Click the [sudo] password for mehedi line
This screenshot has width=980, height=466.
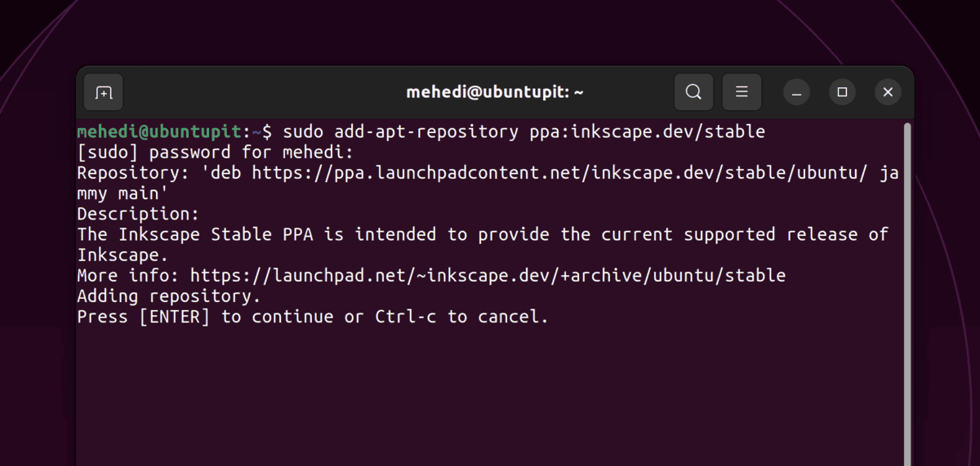click(214, 153)
